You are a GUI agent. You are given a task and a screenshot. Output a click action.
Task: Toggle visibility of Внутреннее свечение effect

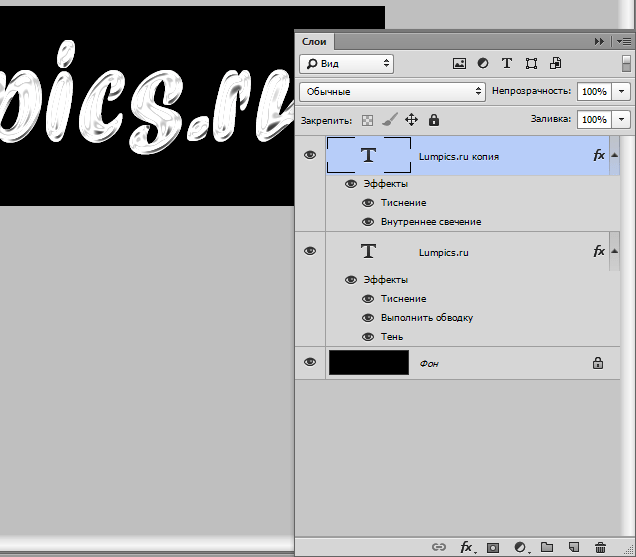368,222
